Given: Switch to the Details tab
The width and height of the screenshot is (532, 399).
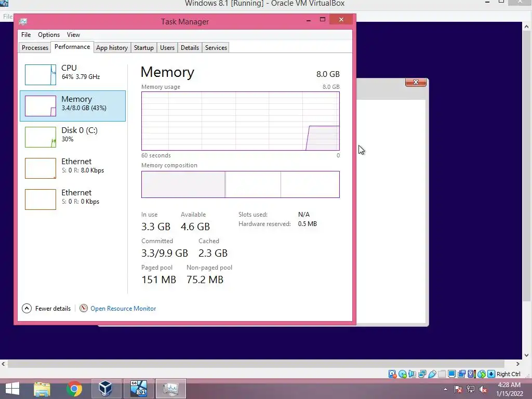Looking at the screenshot, I should pos(190,47).
